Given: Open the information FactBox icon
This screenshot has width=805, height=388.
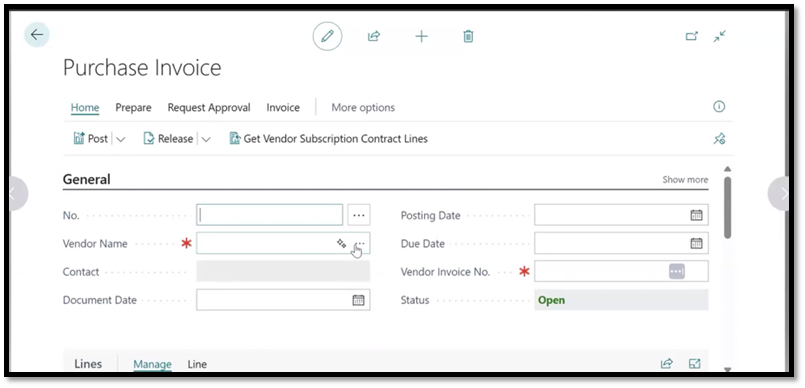Looking at the screenshot, I should tap(719, 107).
